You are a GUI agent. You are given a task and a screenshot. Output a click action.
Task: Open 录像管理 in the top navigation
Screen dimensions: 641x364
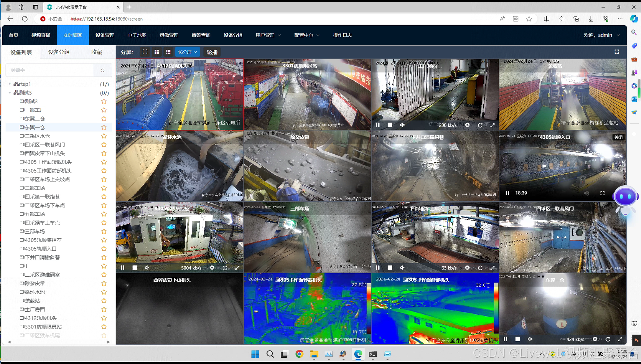pyautogui.click(x=169, y=35)
